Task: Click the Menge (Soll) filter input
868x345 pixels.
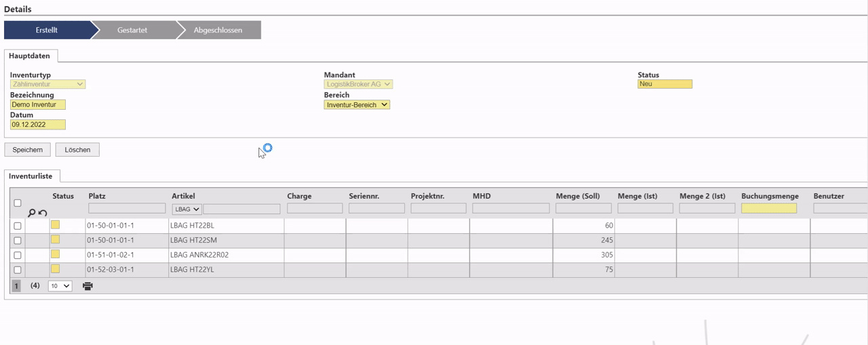Action: coord(583,209)
